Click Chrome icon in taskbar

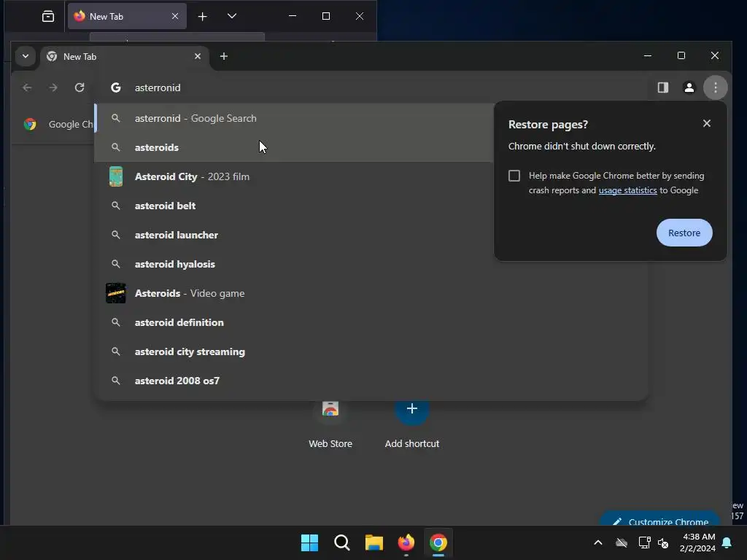pyautogui.click(x=438, y=542)
